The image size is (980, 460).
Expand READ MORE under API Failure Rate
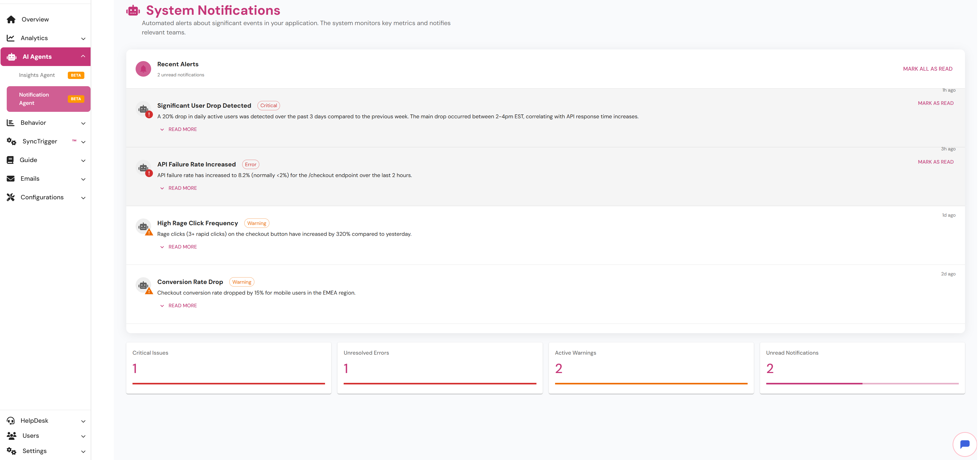[x=182, y=188]
